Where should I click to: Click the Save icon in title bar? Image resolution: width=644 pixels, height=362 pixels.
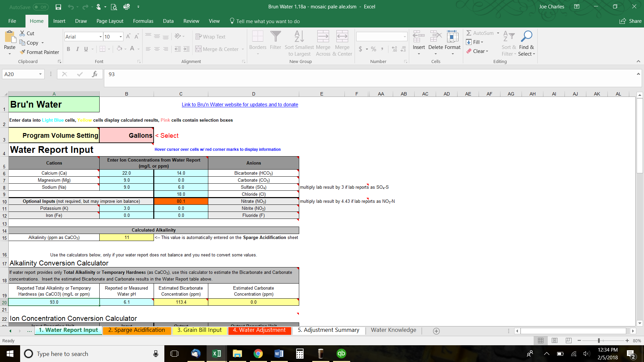pos(58,7)
